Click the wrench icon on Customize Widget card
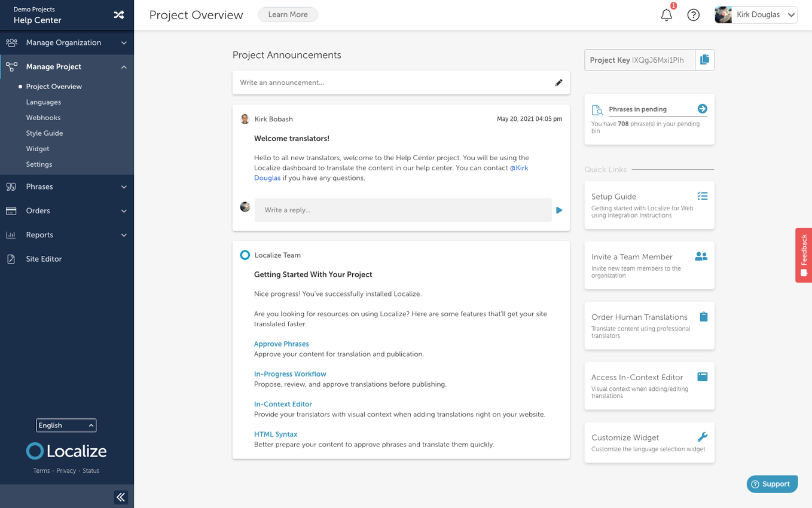 point(702,436)
